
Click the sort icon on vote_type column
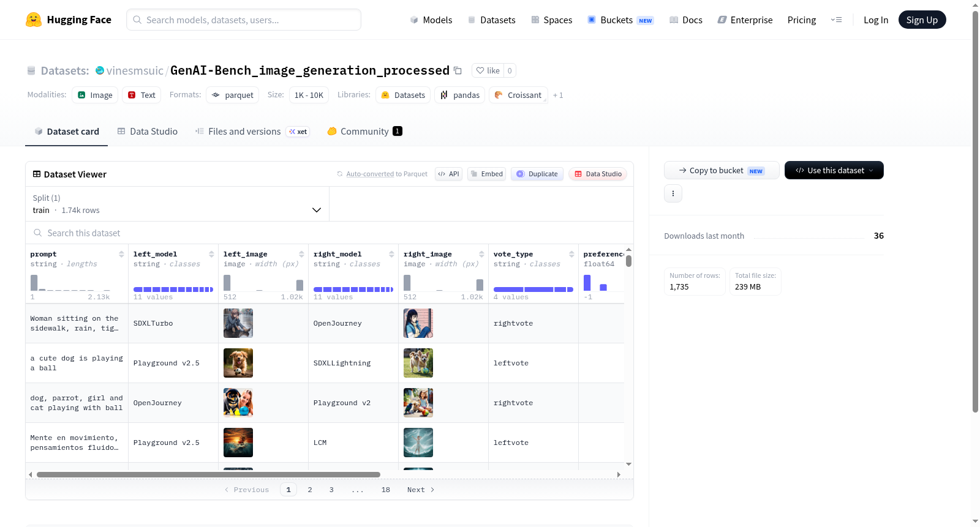click(x=571, y=254)
